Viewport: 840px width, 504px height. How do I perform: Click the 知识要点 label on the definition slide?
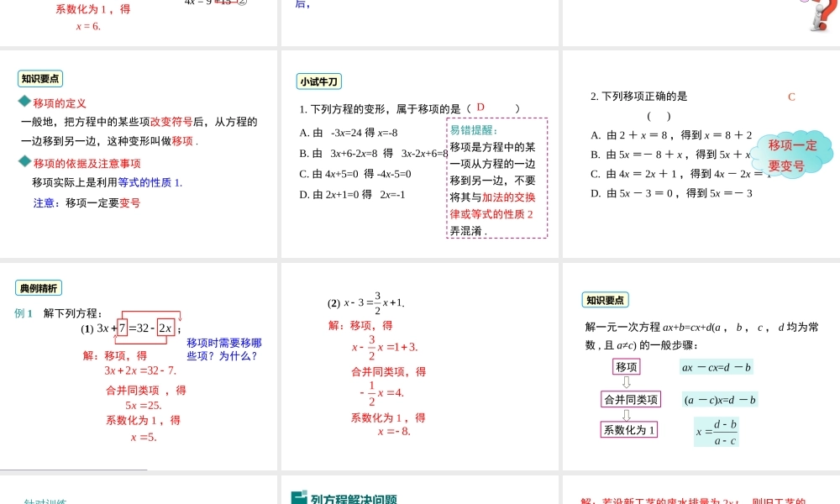click(x=40, y=79)
